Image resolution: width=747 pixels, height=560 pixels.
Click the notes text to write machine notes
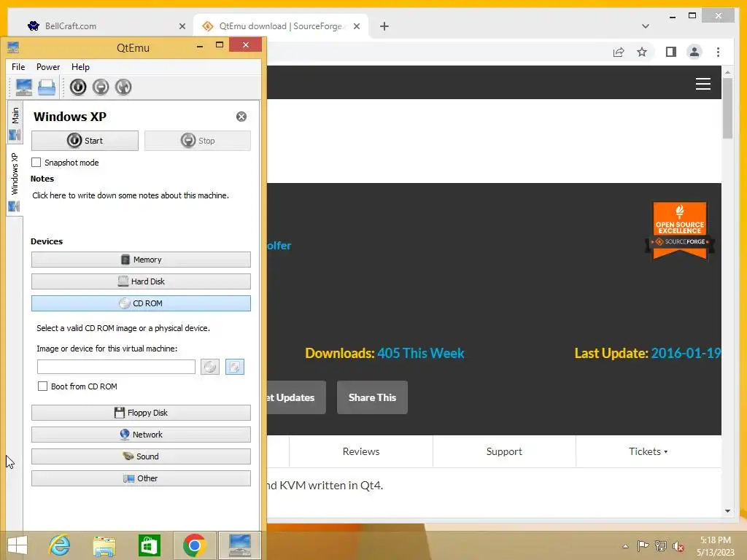[x=131, y=195]
